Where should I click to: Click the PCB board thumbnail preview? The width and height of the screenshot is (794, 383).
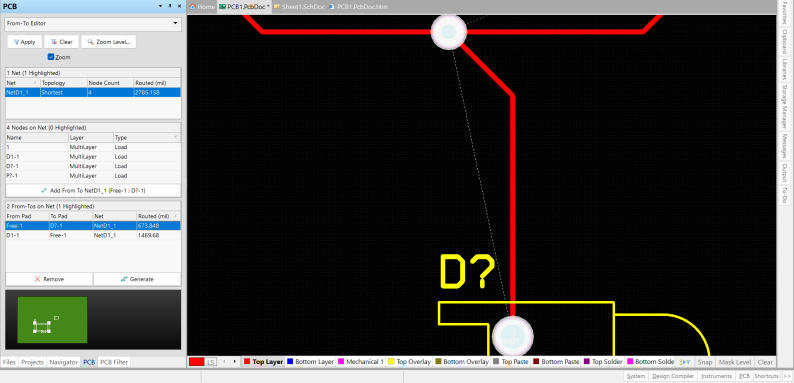click(52, 320)
